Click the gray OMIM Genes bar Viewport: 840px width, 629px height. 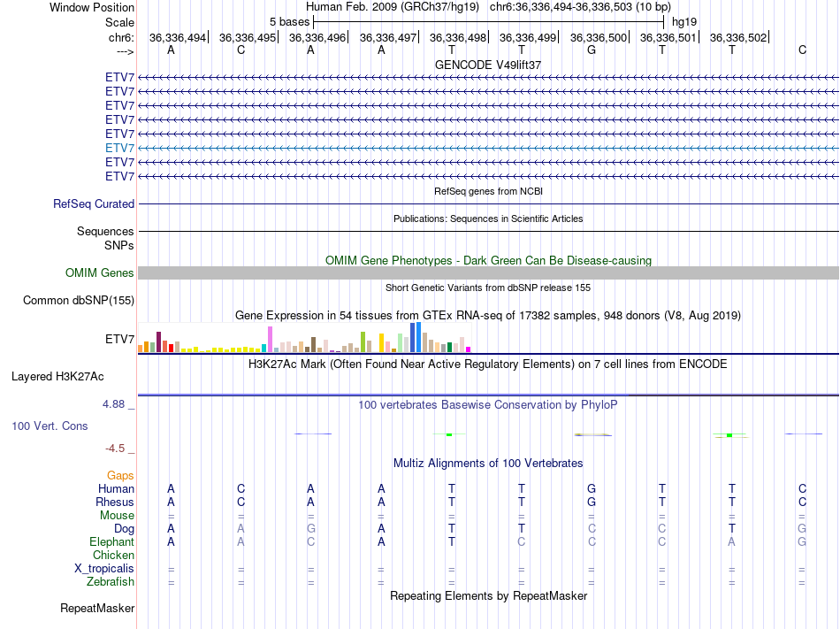tap(488, 272)
